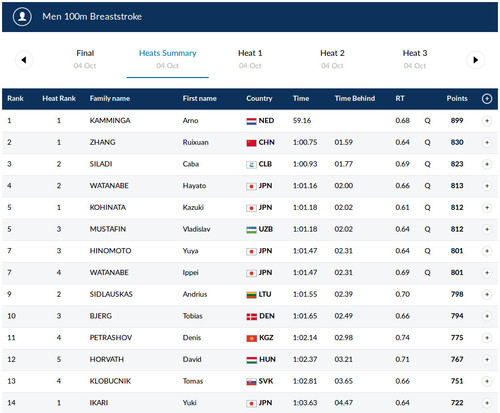
Task: Sort by the Time column header
Action: (x=301, y=98)
